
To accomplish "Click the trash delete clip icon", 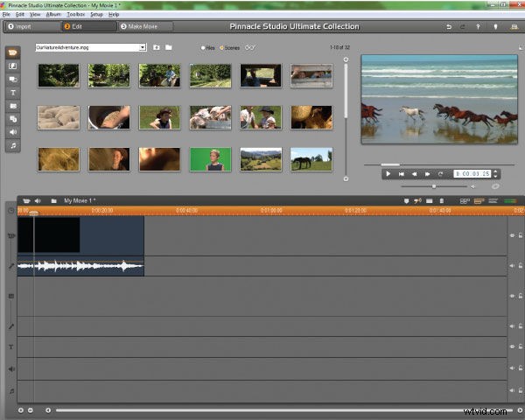I will click(x=441, y=201).
